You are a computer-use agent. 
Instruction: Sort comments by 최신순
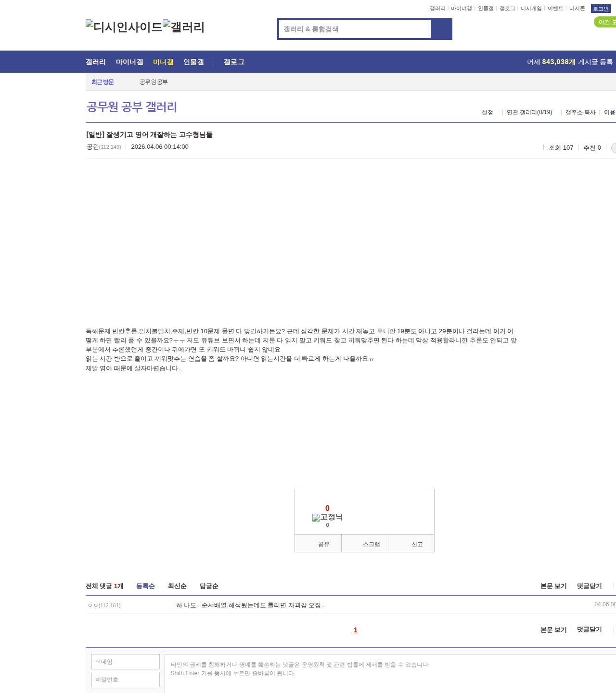(177, 586)
